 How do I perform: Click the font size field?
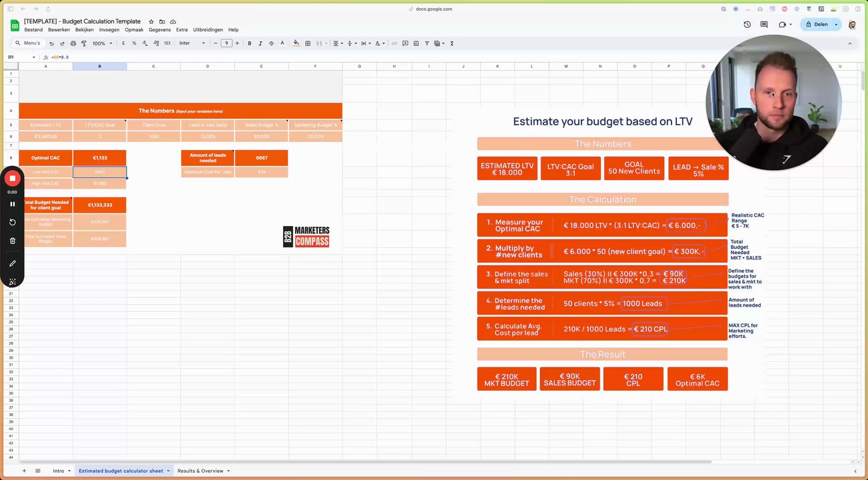[226, 43]
